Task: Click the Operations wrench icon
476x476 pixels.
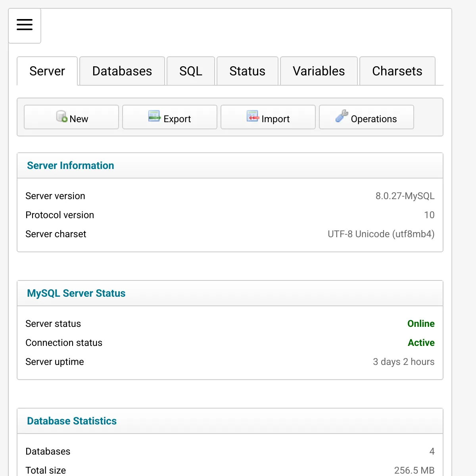Action: [x=342, y=116]
